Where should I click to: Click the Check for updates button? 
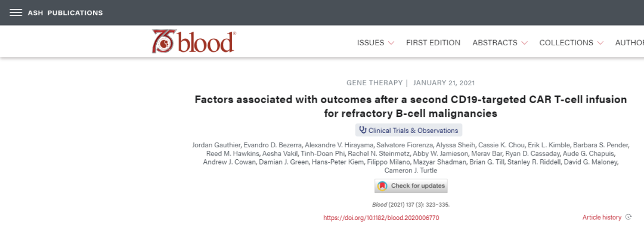pos(411,186)
